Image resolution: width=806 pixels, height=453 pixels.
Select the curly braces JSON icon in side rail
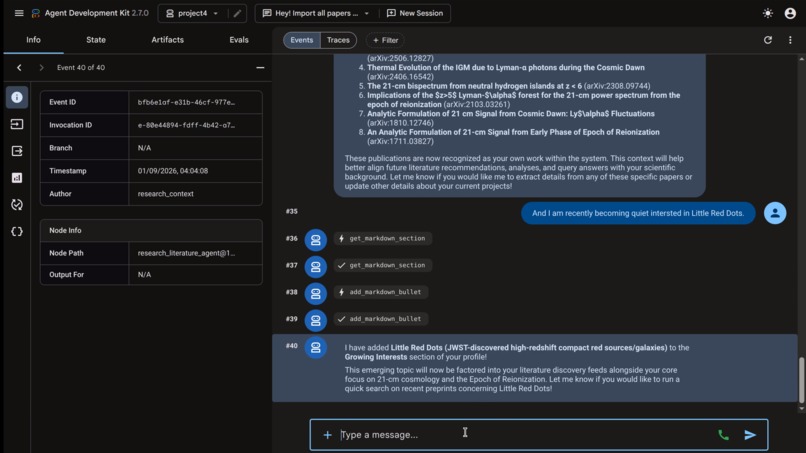(17, 231)
